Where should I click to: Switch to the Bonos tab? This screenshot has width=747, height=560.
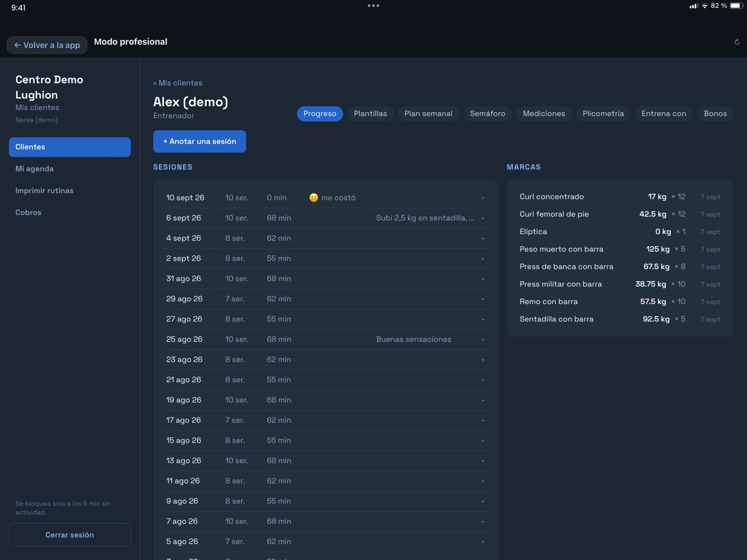[x=715, y=114]
